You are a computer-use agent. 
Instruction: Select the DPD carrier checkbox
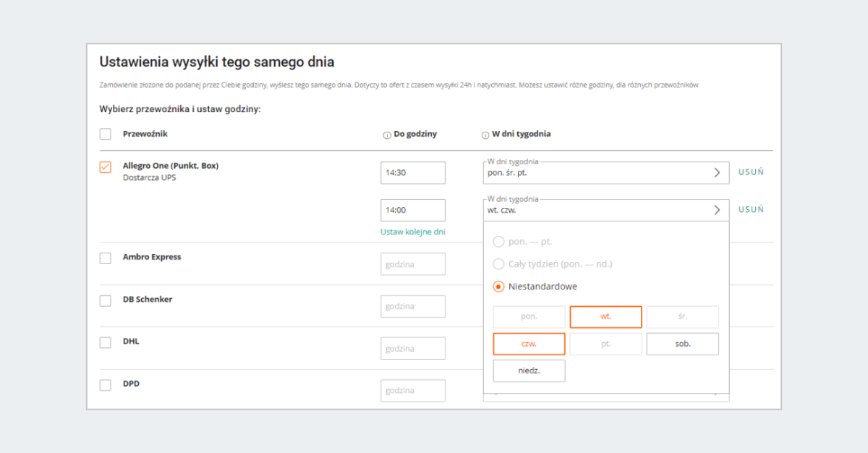[106, 385]
